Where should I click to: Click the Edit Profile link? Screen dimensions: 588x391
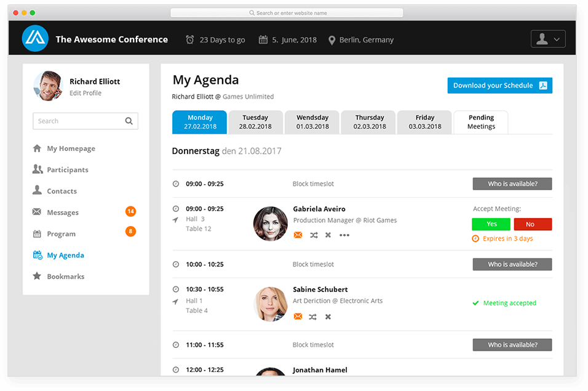click(85, 93)
